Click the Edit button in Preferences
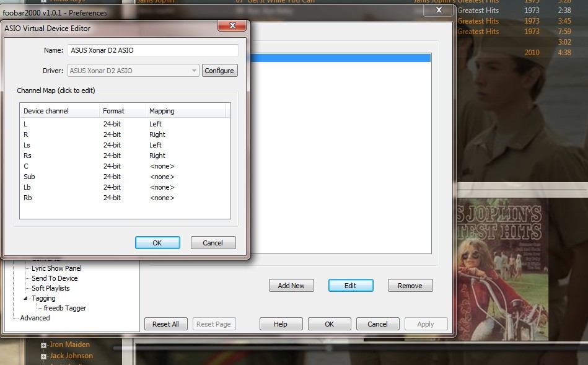Viewport: 588px width, 365px height. pyautogui.click(x=351, y=286)
